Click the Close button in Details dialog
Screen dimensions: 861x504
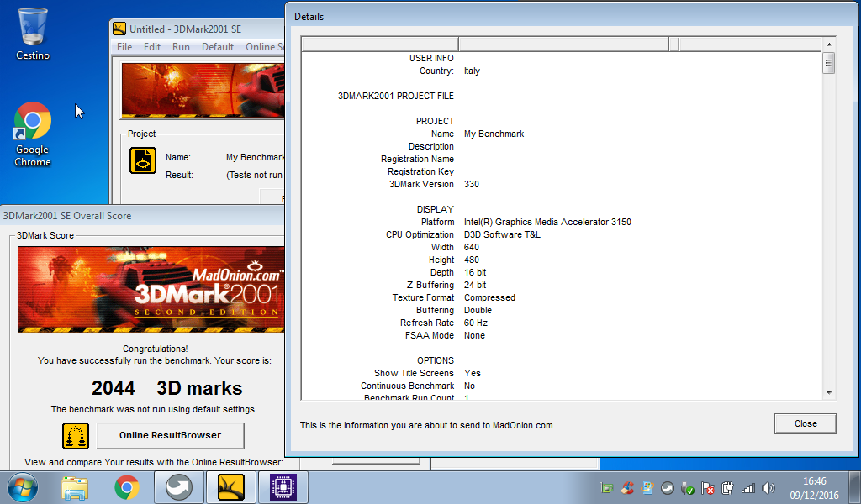click(806, 423)
